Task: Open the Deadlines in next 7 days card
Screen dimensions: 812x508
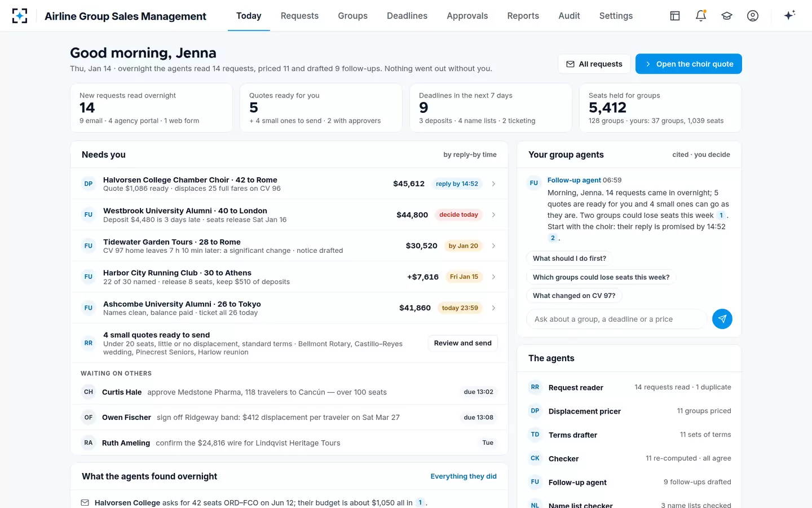Action: tap(491, 108)
